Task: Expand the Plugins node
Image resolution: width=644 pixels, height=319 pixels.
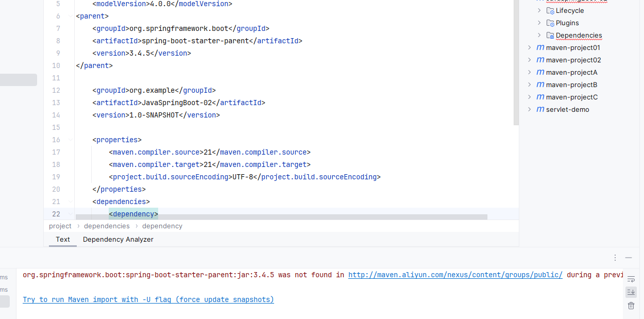Action: [x=539, y=23]
